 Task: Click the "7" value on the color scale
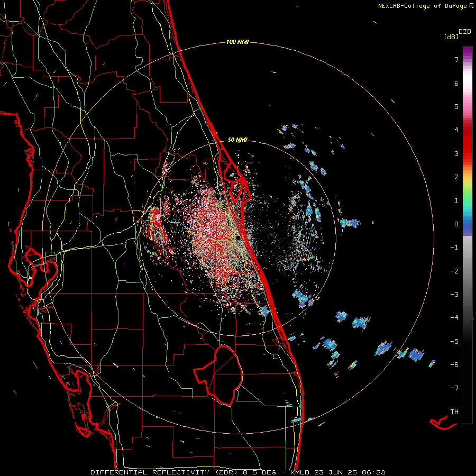(456, 59)
